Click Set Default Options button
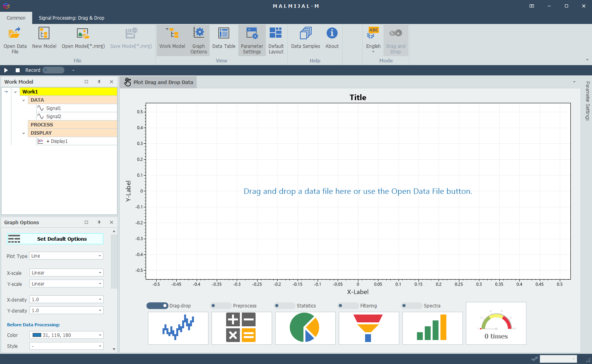Screen dimensions: 592x364 (x=55, y=239)
